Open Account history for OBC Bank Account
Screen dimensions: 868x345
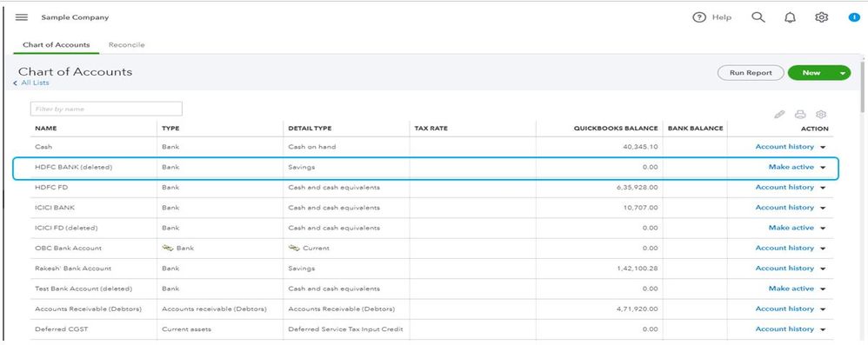785,248
